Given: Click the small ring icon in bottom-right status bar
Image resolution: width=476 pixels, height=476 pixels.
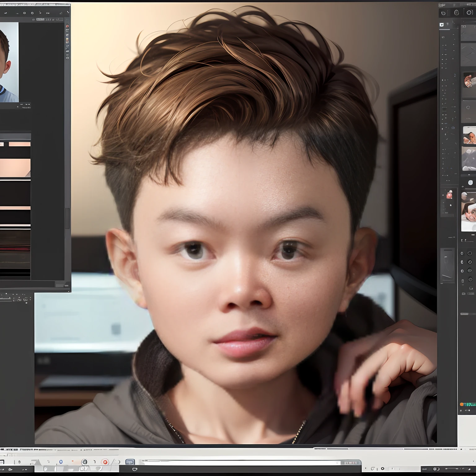Looking at the screenshot, I should click(382, 469).
